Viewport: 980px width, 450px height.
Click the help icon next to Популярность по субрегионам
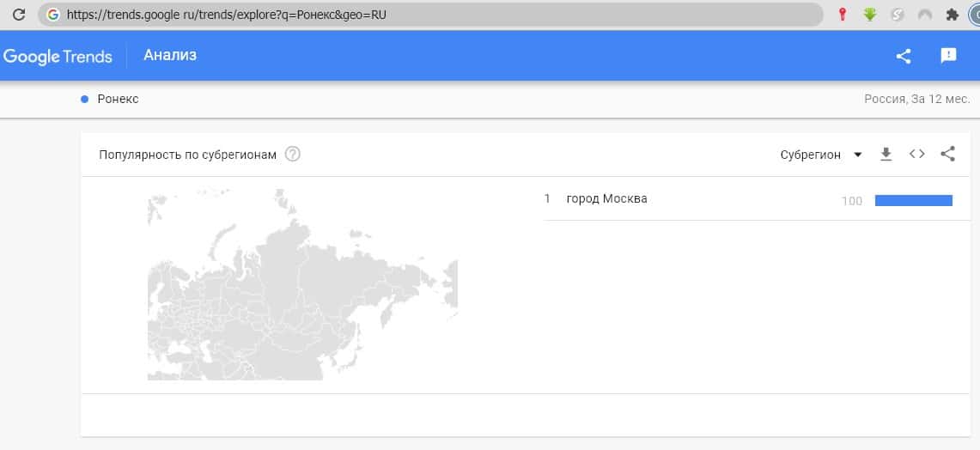point(293,155)
